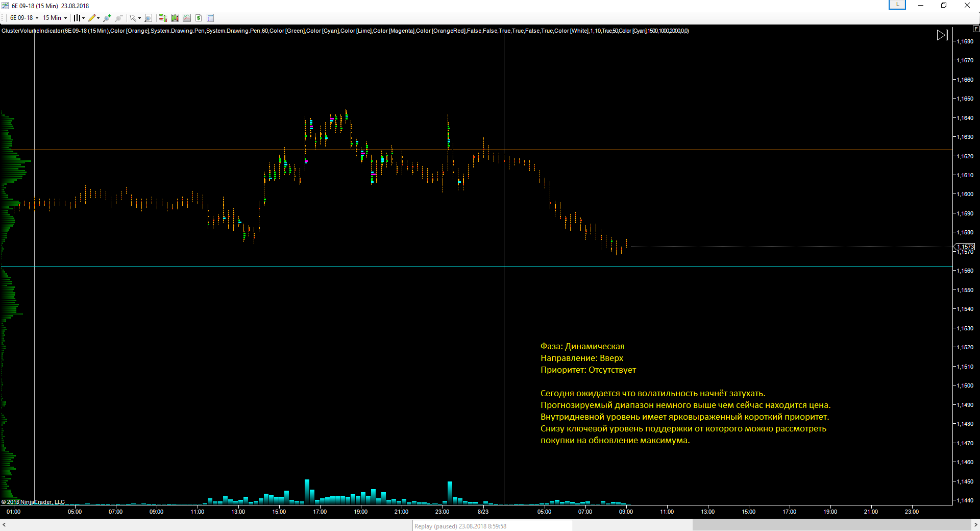
Task: Click the L link button in the title bar
Action: 897,5
